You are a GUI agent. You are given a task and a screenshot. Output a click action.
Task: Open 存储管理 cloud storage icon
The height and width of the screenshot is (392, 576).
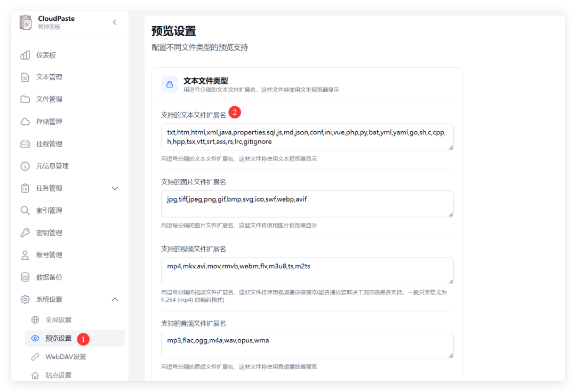[x=25, y=121]
